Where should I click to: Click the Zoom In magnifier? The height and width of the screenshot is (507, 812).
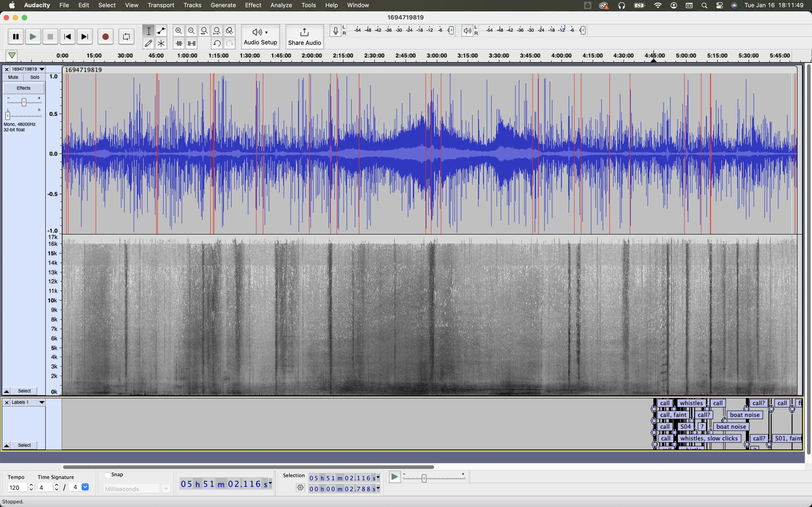(x=179, y=31)
